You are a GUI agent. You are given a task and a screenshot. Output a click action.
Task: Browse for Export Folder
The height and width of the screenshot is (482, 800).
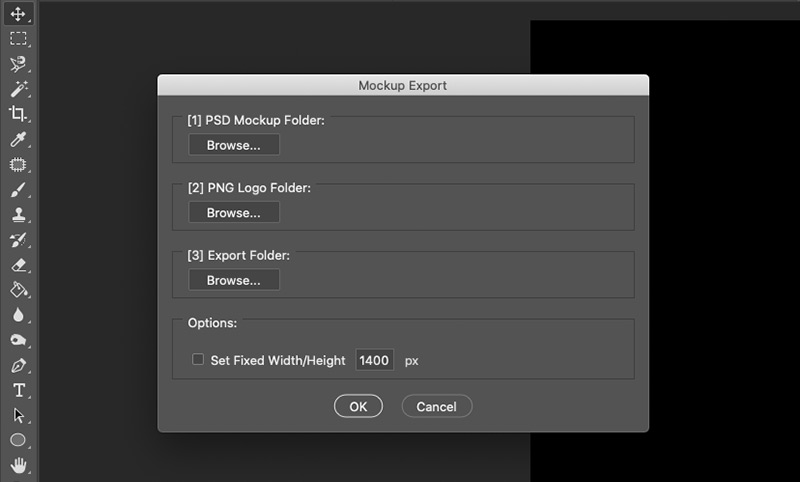click(x=234, y=280)
